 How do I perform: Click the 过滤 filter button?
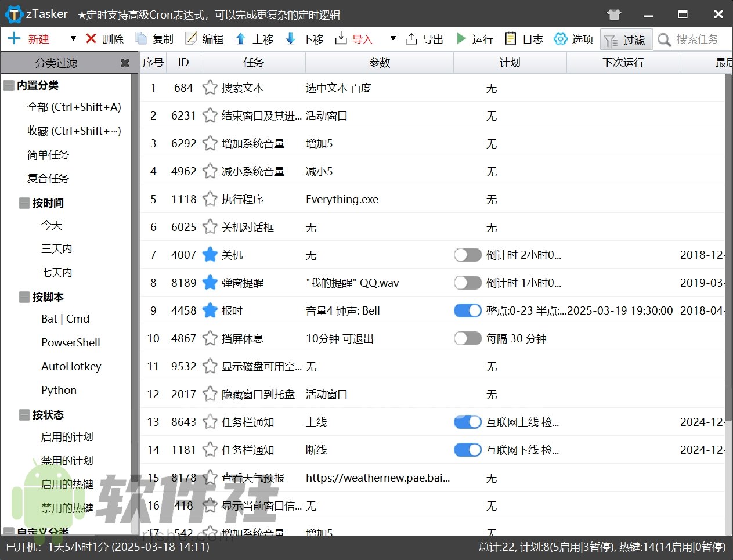pyautogui.click(x=626, y=39)
